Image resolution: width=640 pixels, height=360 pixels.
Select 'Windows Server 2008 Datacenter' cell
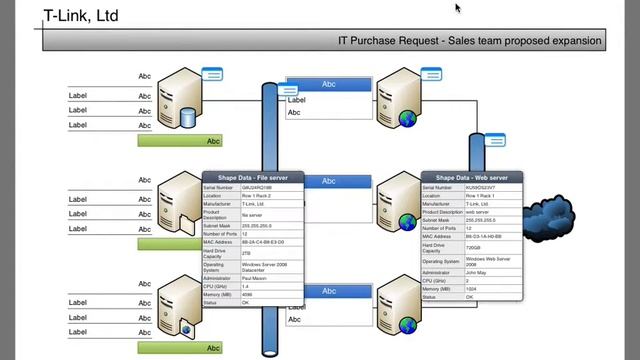(272, 267)
